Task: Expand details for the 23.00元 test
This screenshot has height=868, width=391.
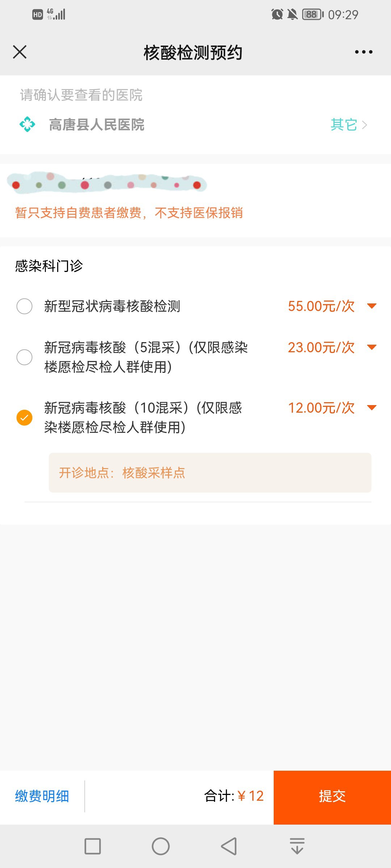Action: coord(371,348)
